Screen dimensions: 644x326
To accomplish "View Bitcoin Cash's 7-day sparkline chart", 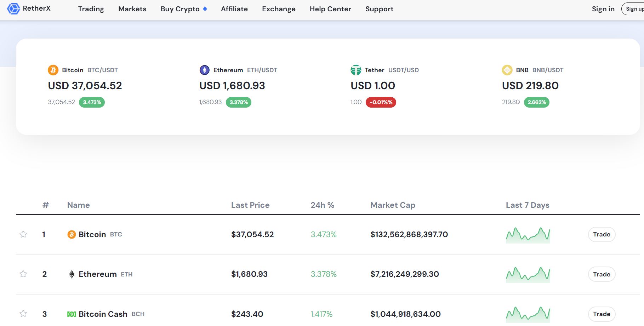I will [528, 314].
